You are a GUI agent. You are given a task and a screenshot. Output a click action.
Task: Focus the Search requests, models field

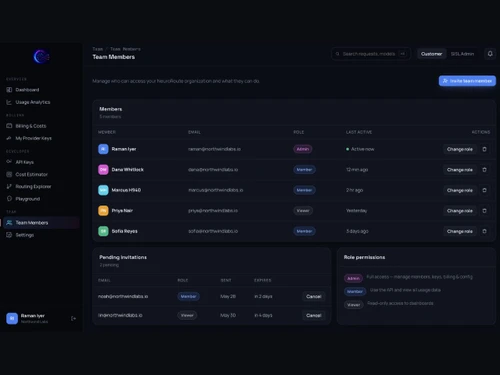[371, 54]
